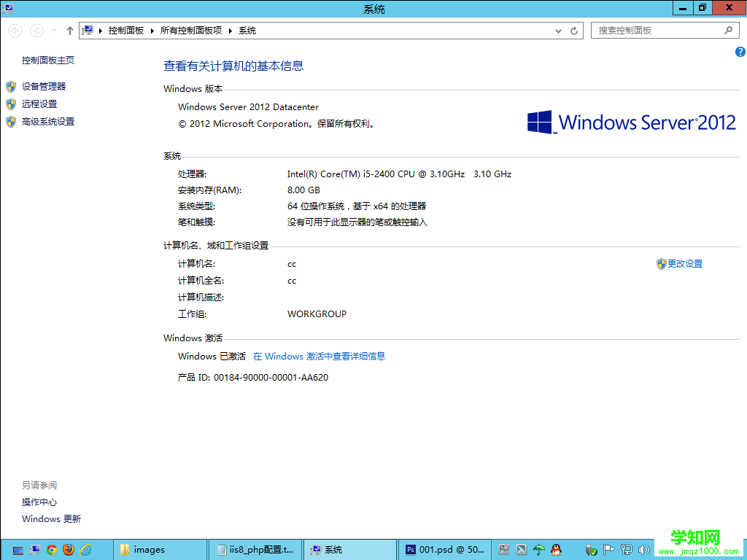Click the shield icon beside 远程设置
The width and height of the screenshot is (747, 560).
click(x=11, y=104)
